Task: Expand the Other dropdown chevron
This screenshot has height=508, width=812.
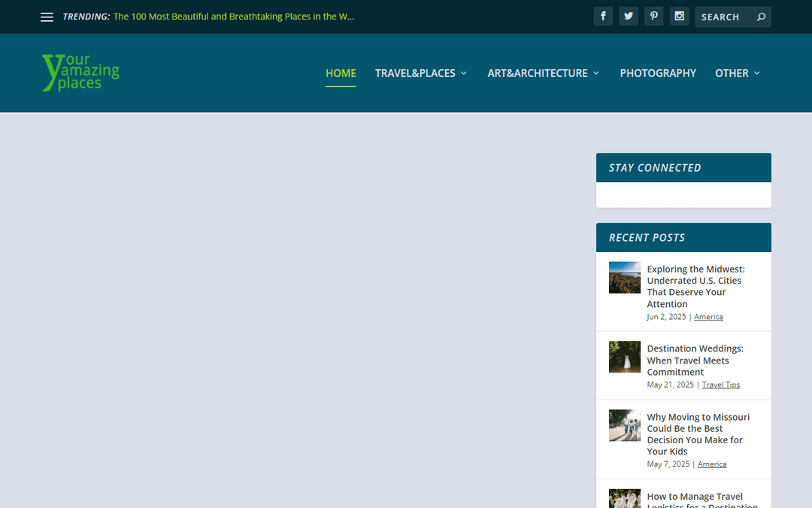Action: (756, 73)
